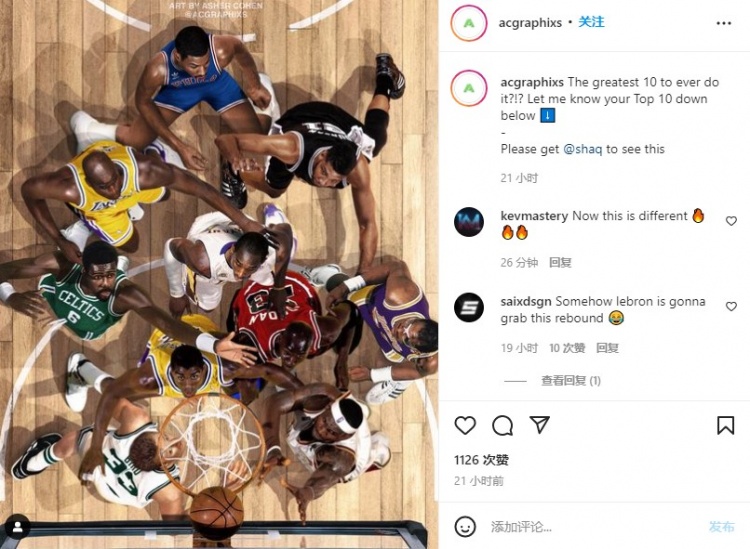Follow acgraphixs with 关注
Image resolution: width=750 pixels, height=549 pixels.
pyautogui.click(x=591, y=22)
